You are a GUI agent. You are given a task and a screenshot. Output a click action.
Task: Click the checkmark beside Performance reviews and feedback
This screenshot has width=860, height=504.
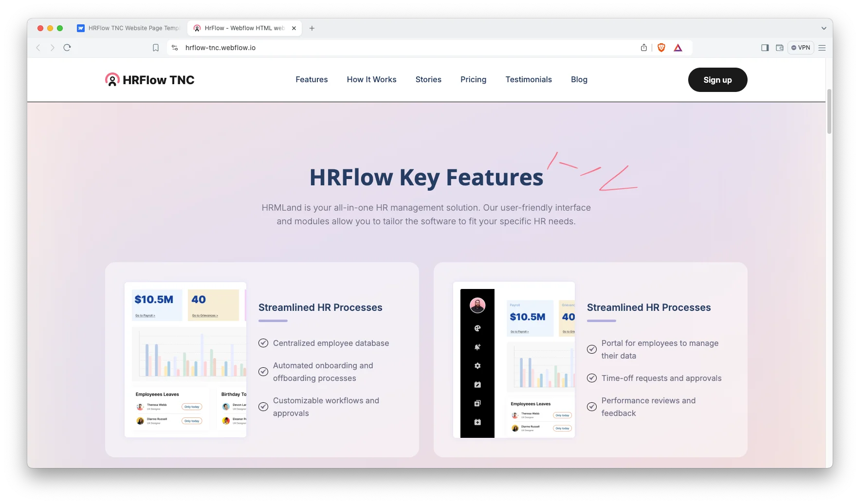tap(591, 407)
